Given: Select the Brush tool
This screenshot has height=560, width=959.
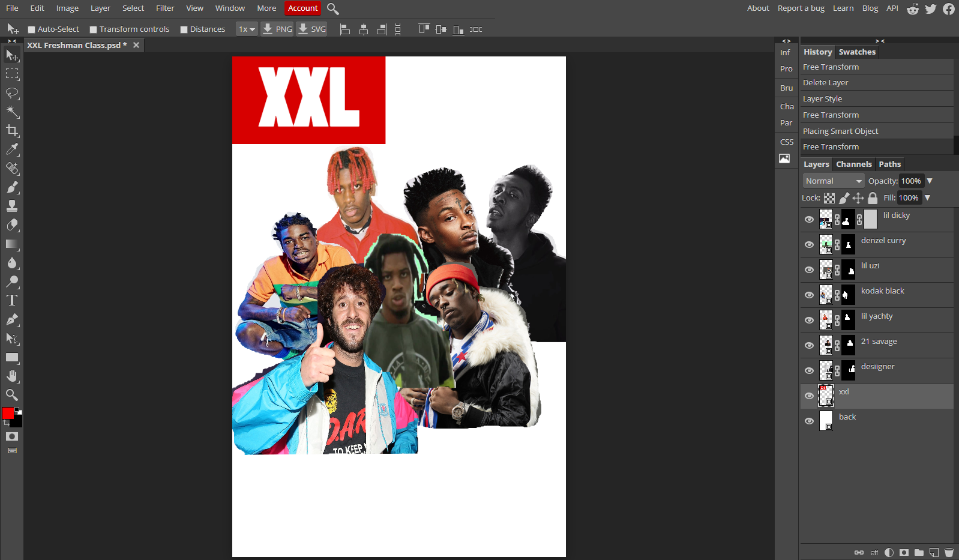Looking at the screenshot, I should click(12, 187).
